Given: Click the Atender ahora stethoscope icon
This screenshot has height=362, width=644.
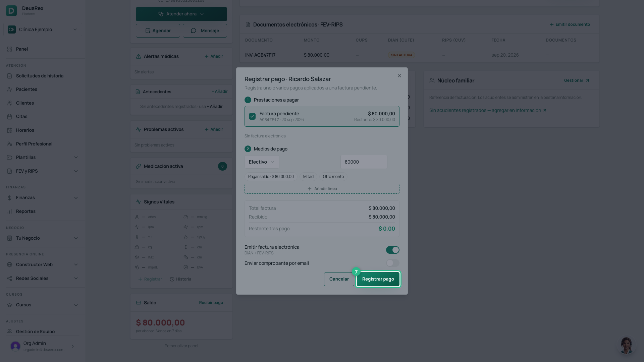Looking at the screenshot, I should click(161, 14).
